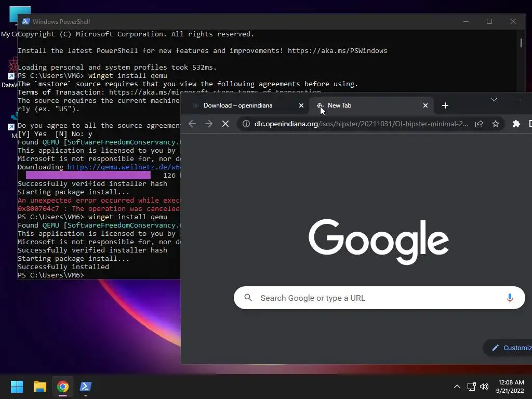This screenshot has width=532, height=399.
Task: Click Chrome icon in taskbar
Action: click(62, 387)
